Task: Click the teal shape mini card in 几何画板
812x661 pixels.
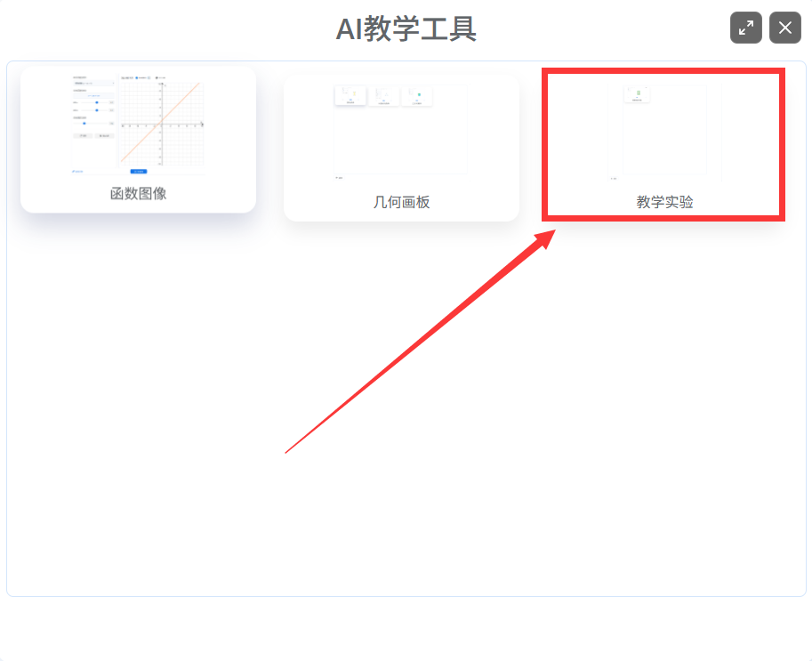Action: (418, 96)
